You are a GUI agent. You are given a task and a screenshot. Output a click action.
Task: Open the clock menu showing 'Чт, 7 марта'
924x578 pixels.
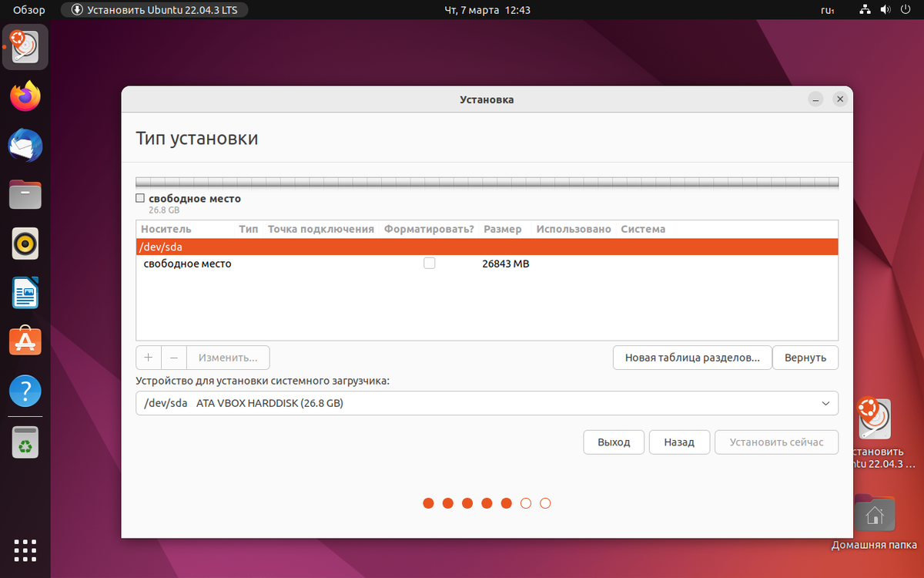point(487,9)
